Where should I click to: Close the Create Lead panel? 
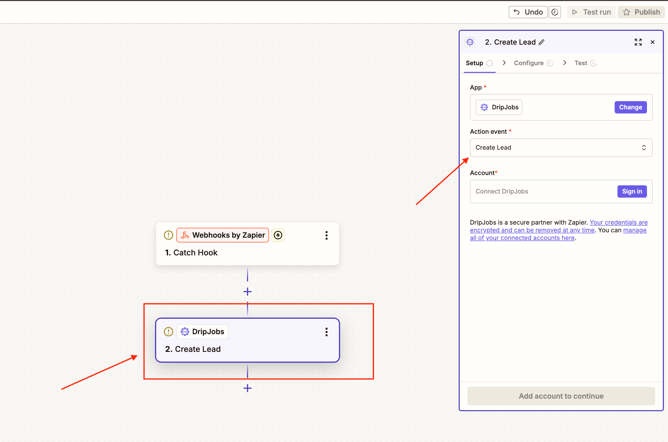[653, 42]
